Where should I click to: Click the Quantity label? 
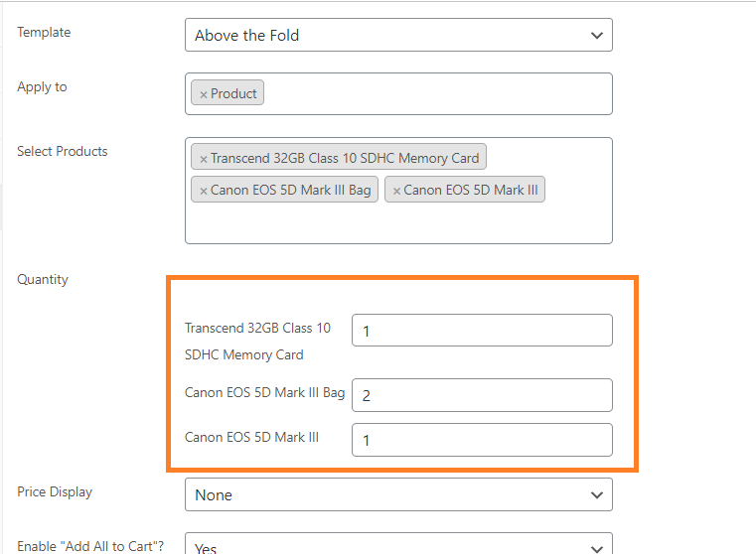tap(43, 280)
